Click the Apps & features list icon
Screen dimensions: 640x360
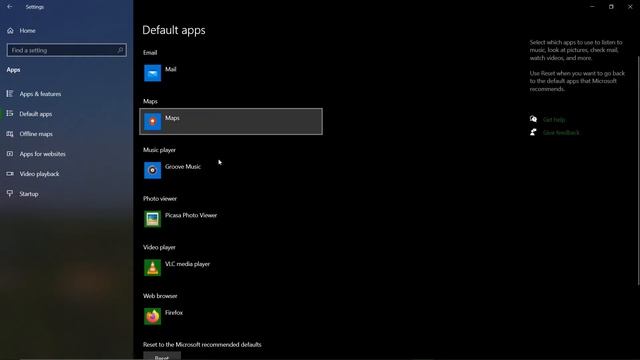(10, 94)
